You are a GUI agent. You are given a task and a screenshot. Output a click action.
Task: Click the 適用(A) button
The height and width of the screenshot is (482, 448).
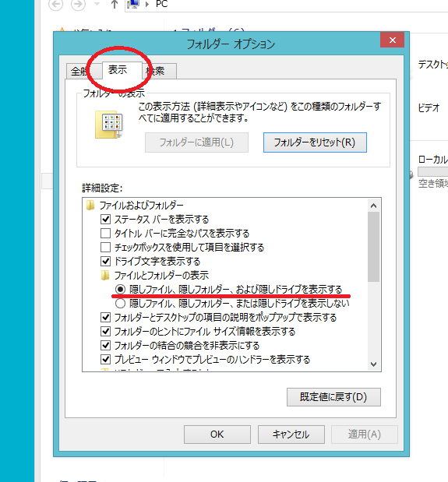pyautogui.click(x=365, y=435)
